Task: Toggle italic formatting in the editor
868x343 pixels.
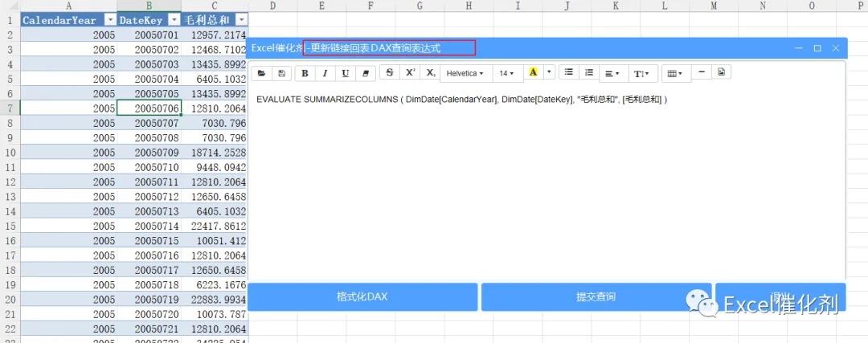Action: [325, 73]
